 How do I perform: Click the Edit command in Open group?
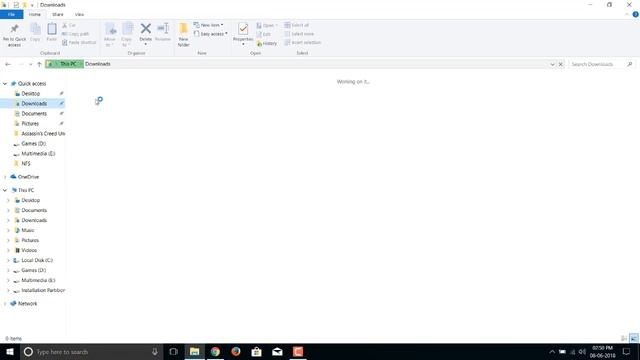pyautogui.click(x=264, y=34)
